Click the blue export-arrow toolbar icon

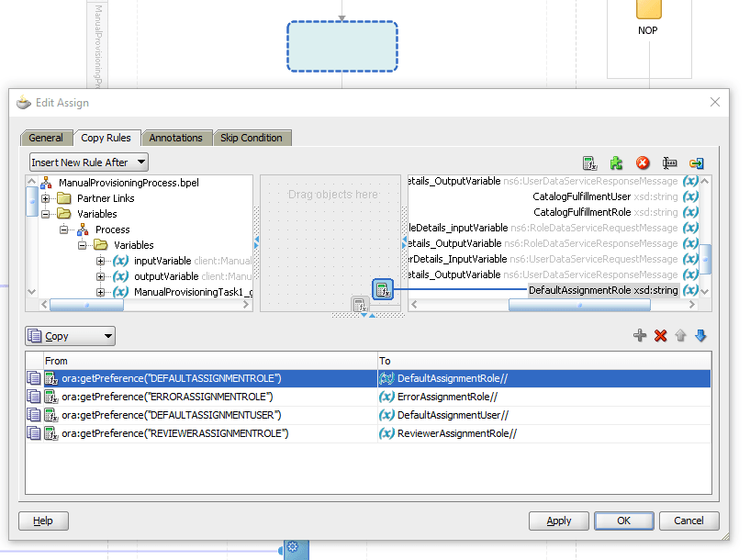(x=697, y=162)
